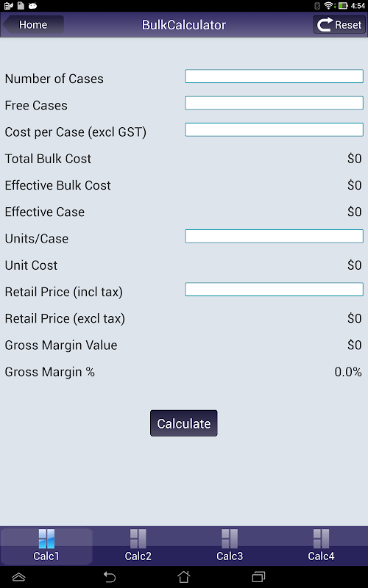Select the Cost per Case input

coord(274,129)
